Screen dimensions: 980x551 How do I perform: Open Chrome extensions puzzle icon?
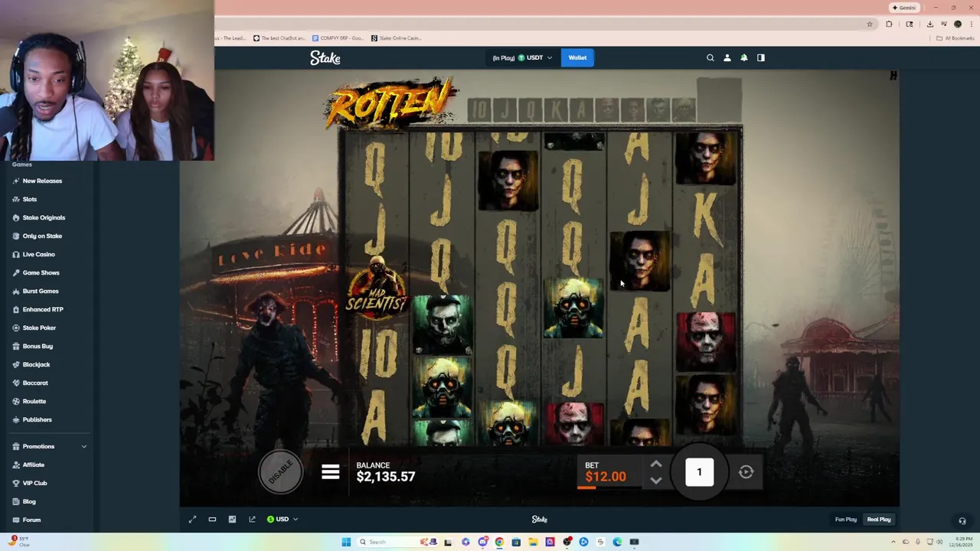pyautogui.click(x=889, y=24)
